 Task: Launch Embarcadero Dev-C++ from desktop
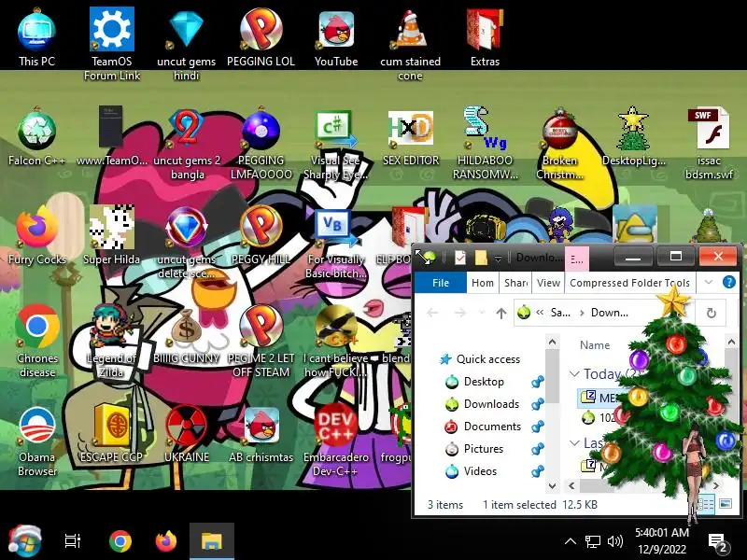coord(336,440)
